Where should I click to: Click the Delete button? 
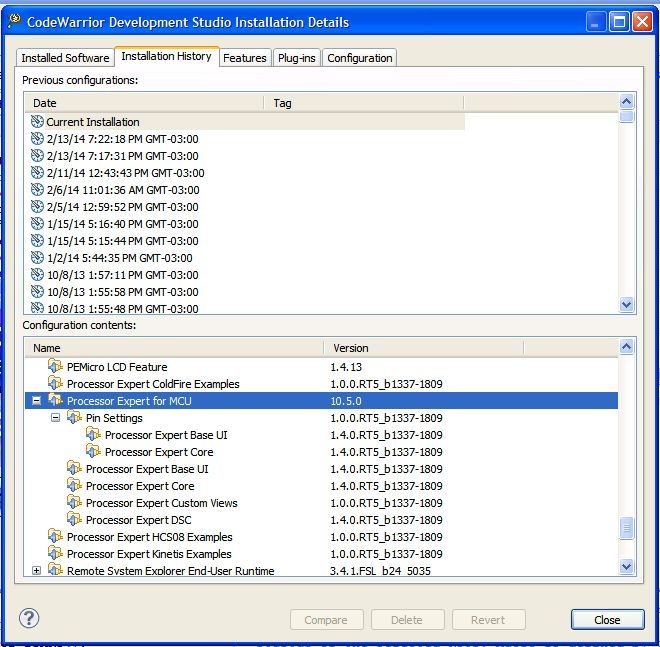407,620
